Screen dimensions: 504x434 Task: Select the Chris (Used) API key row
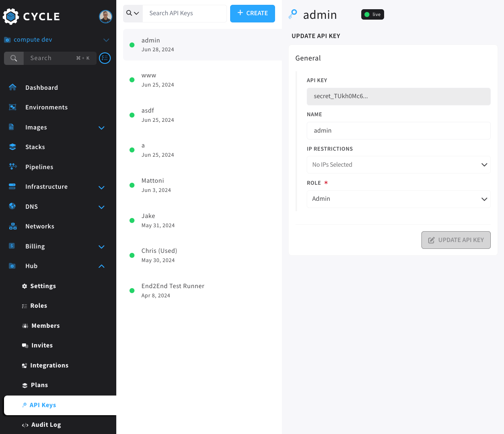(202, 255)
